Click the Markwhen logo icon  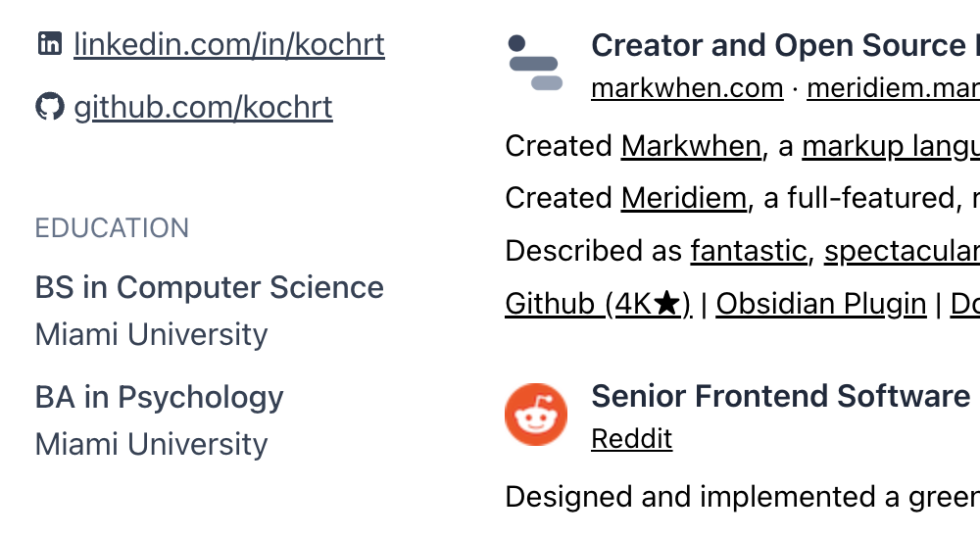[535, 64]
